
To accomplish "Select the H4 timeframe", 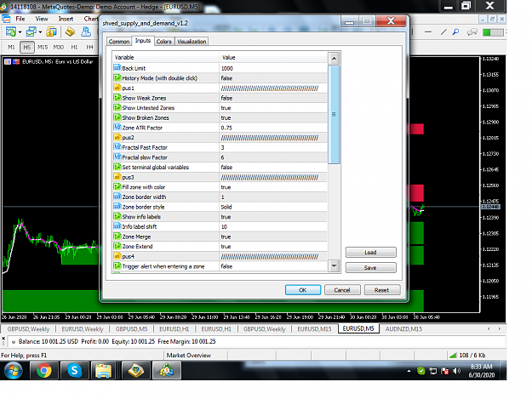I will [89, 47].
